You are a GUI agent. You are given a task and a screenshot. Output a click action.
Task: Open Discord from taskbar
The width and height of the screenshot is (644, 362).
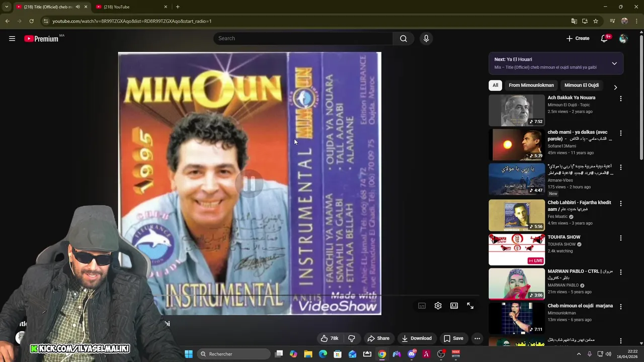pyautogui.click(x=412, y=354)
